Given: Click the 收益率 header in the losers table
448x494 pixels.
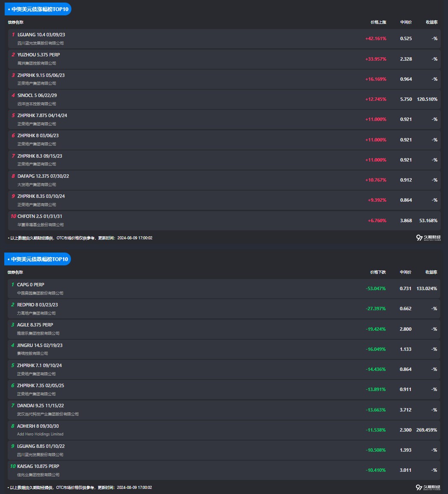Looking at the screenshot, I should (x=431, y=272).
